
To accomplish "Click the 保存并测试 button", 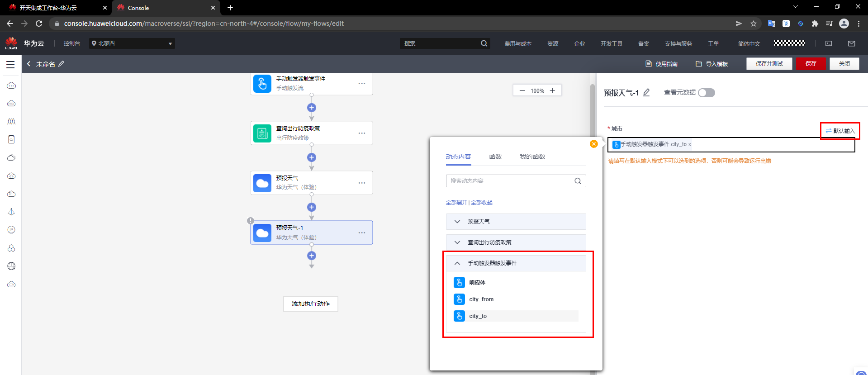I will click(x=769, y=64).
